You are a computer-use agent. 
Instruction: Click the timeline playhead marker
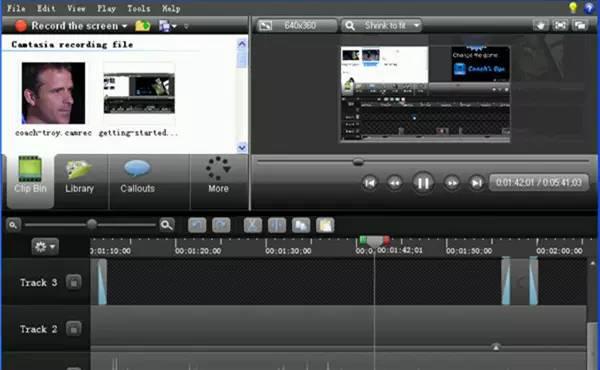pos(375,242)
